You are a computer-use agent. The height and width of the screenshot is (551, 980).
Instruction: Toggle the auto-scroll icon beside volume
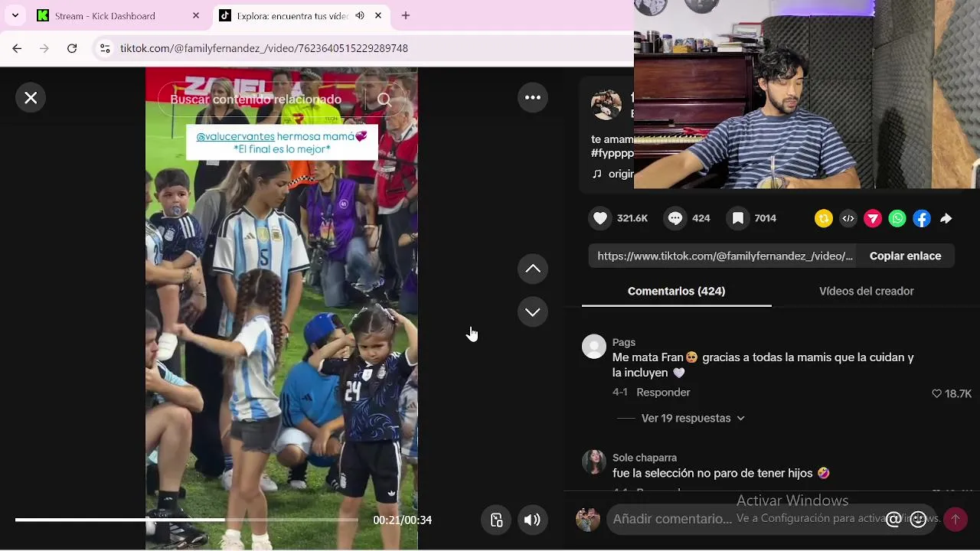point(496,520)
